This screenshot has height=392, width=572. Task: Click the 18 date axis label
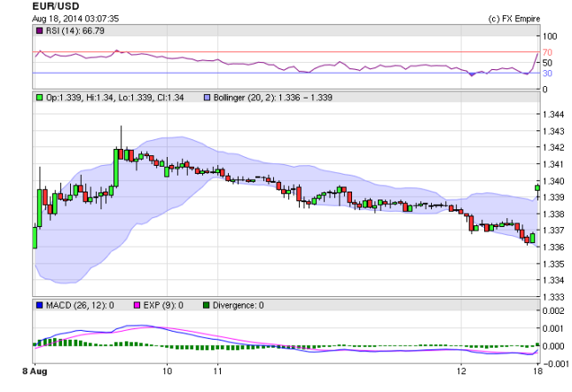(537, 372)
